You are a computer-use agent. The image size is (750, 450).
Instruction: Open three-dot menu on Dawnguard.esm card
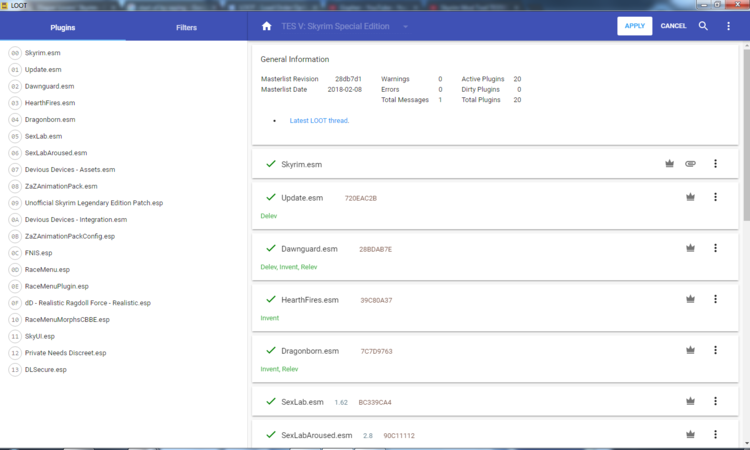coord(715,248)
